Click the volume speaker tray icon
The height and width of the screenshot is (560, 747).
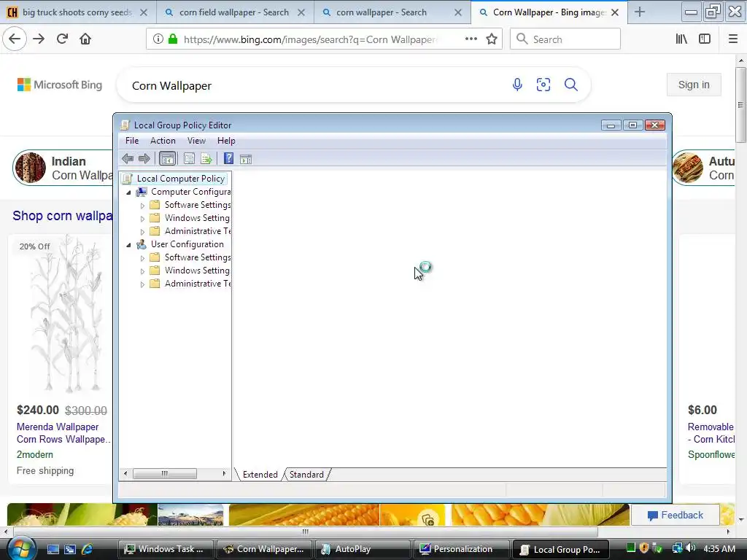[692, 548]
